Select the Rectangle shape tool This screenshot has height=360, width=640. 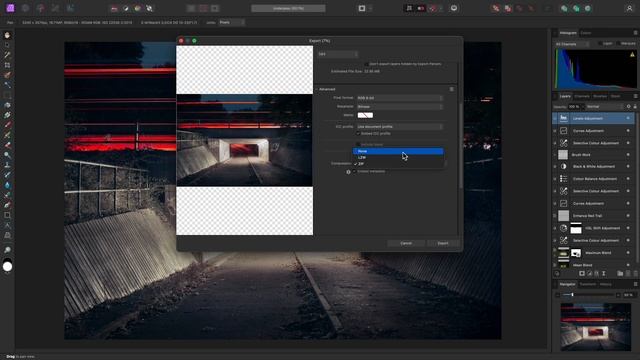point(7,215)
